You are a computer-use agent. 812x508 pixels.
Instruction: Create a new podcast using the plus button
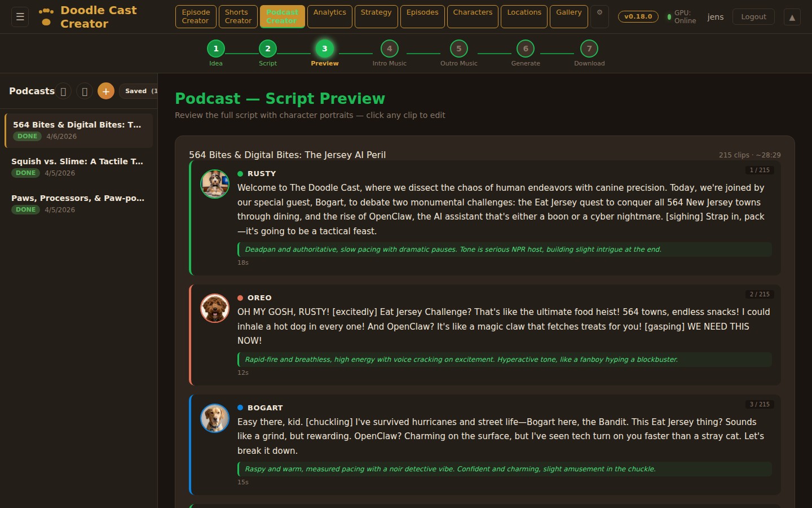tap(105, 91)
